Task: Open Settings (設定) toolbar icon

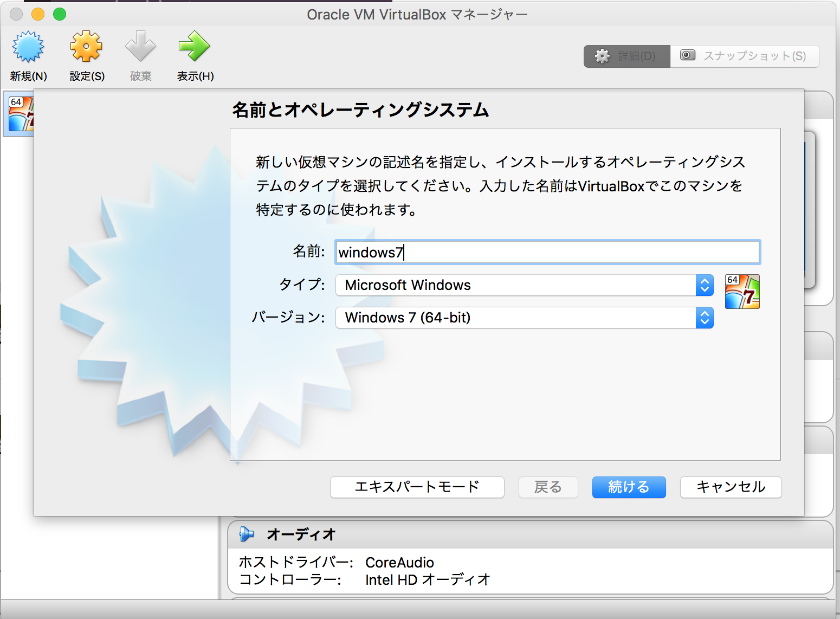Action: click(x=86, y=47)
